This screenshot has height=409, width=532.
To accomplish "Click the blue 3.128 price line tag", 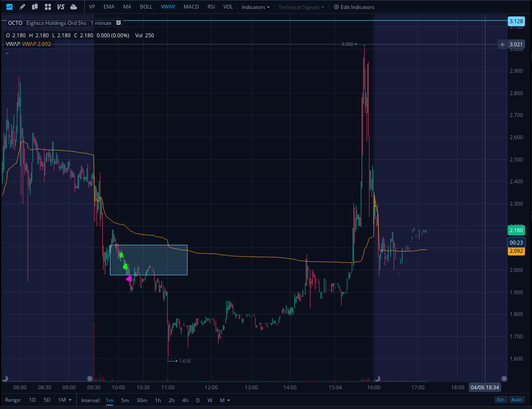I will [x=516, y=21].
